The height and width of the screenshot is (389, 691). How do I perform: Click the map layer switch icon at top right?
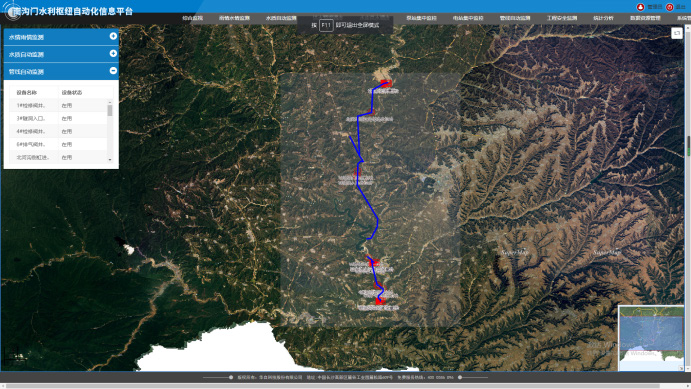click(677, 33)
